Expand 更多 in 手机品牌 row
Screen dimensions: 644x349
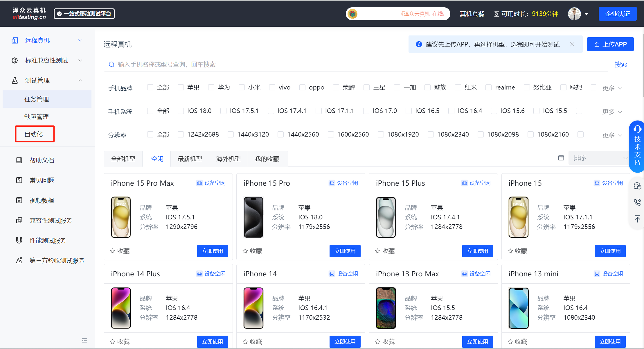coord(612,88)
